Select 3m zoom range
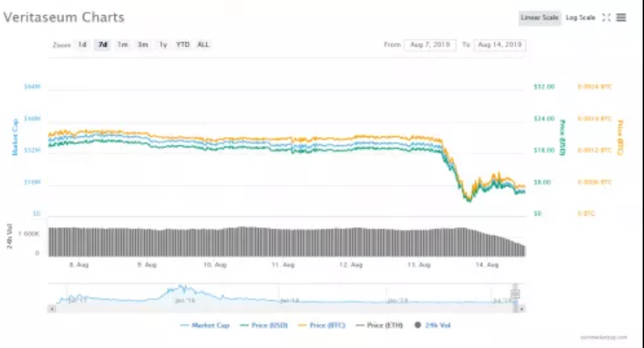The width and height of the screenshot is (644, 348). 143,45
